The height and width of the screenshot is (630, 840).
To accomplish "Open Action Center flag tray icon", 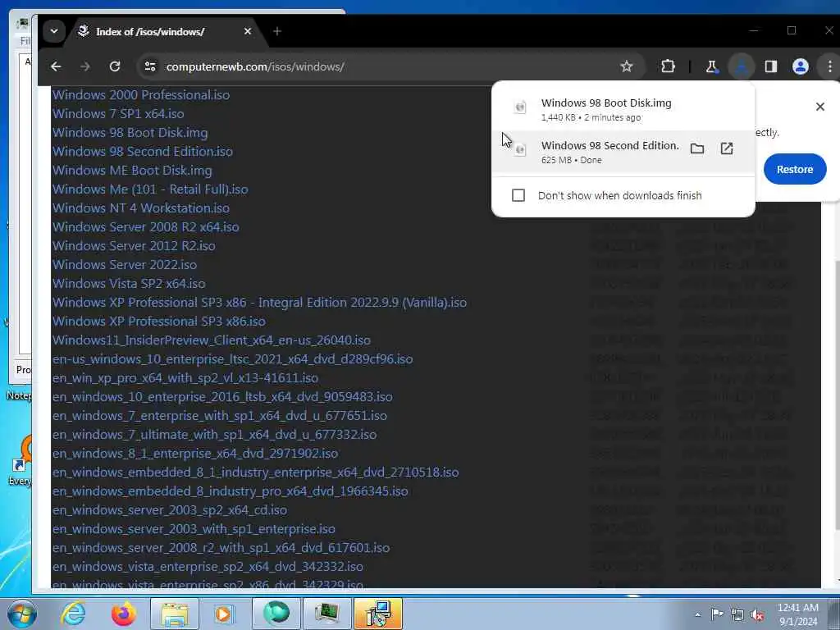I will pyautogui.click(x=717, y=614).
